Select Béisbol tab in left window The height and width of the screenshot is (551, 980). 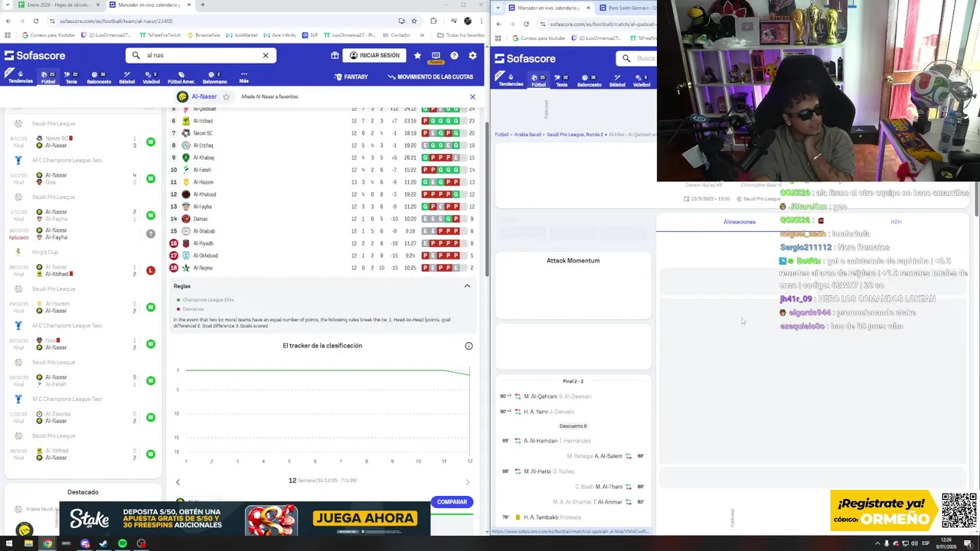pyautogui.click(x=127, y=78)
